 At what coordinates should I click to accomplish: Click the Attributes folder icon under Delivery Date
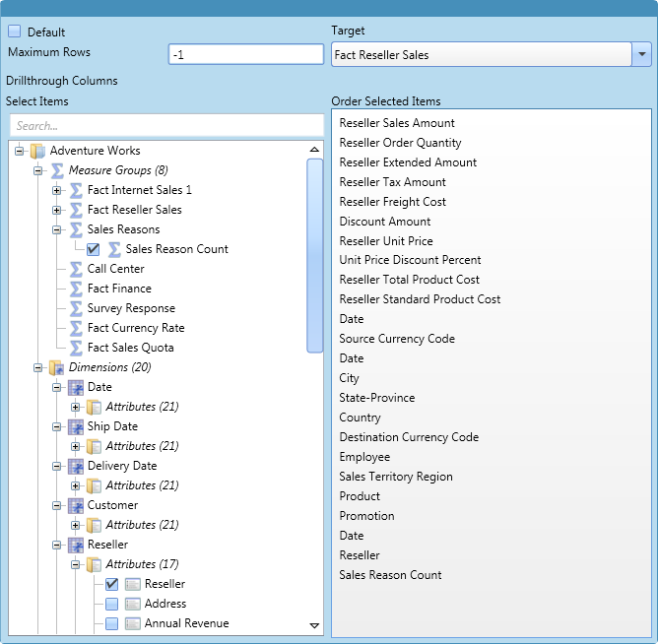click(x=94, y=485)
